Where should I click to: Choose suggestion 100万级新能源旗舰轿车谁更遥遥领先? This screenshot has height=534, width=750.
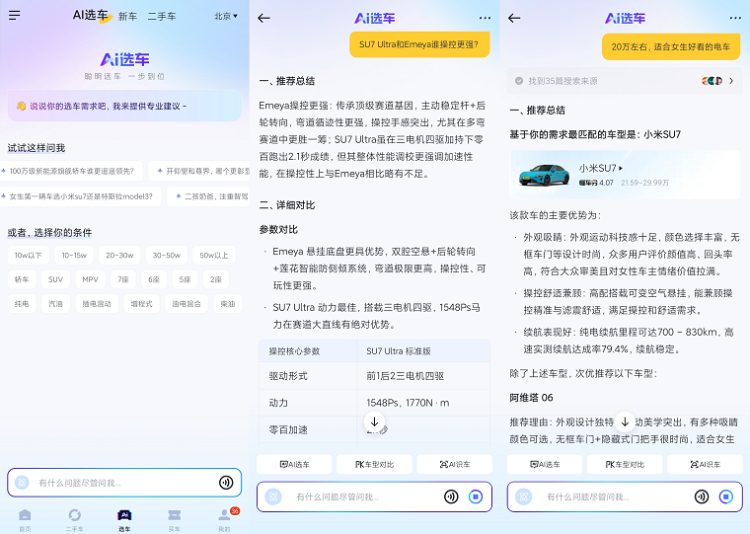(71, 171)
